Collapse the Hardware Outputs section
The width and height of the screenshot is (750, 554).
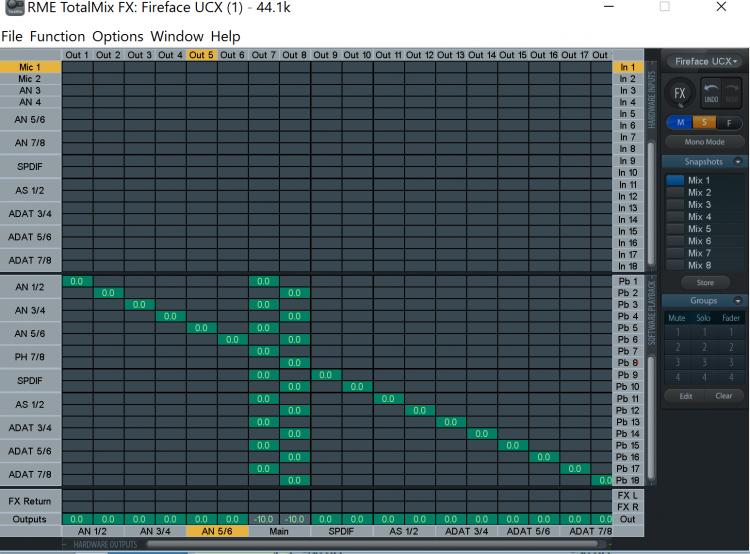click(x=105, y=544)
